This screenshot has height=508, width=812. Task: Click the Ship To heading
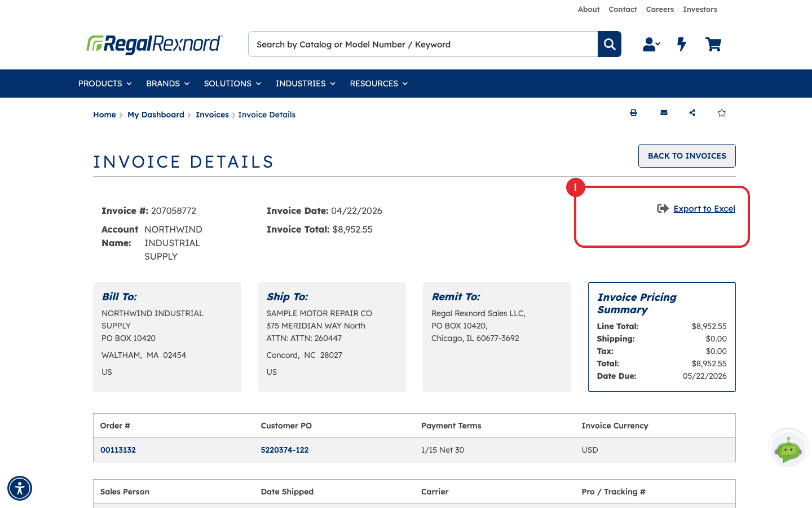pyautogui.click(x=288, y=297)
